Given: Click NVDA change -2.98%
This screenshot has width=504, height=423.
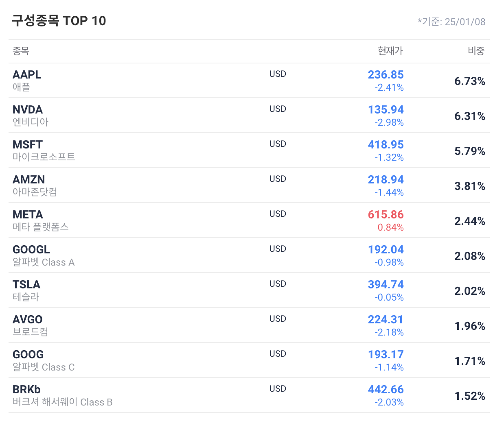Looking at the screenshot, I should (389, 122).
